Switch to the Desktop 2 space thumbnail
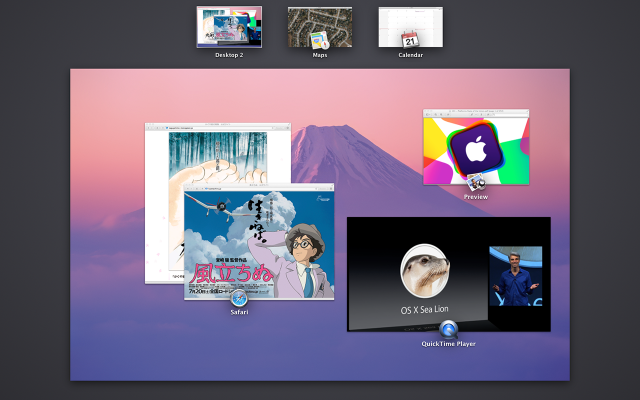 (229, 27)
